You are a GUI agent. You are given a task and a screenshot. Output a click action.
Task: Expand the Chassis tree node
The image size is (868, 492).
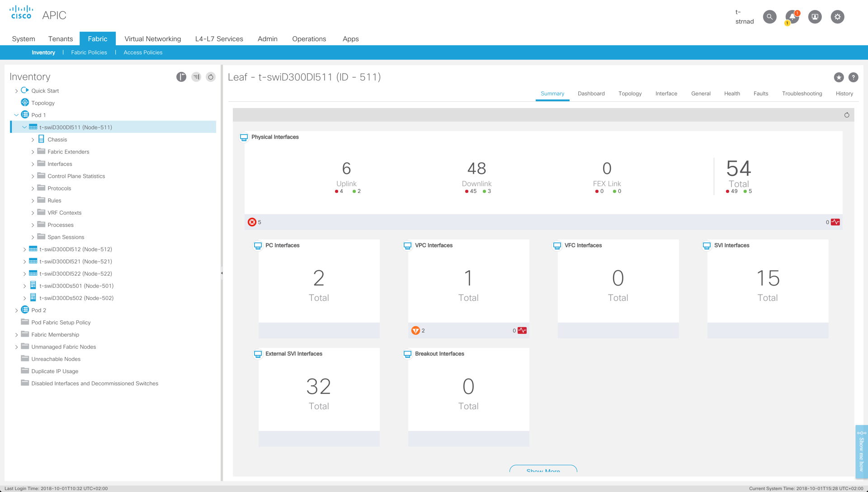[33, 140]
